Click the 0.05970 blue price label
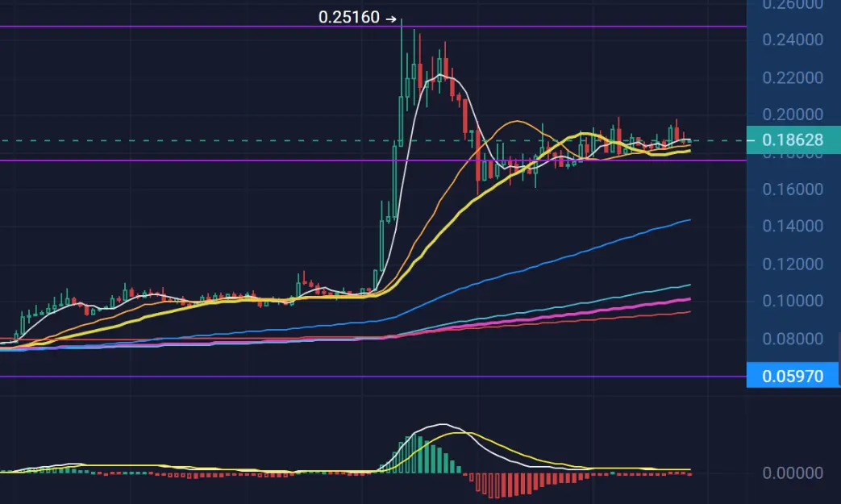 (793, 376)
